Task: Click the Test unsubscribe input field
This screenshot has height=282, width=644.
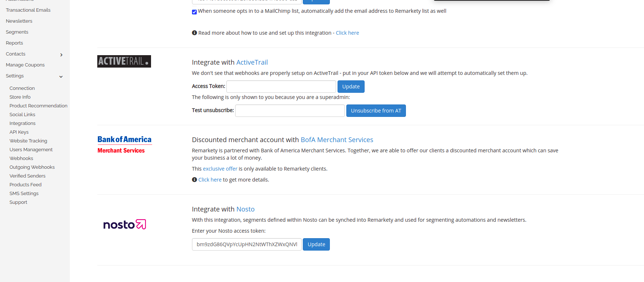Action: pos(290,111)
